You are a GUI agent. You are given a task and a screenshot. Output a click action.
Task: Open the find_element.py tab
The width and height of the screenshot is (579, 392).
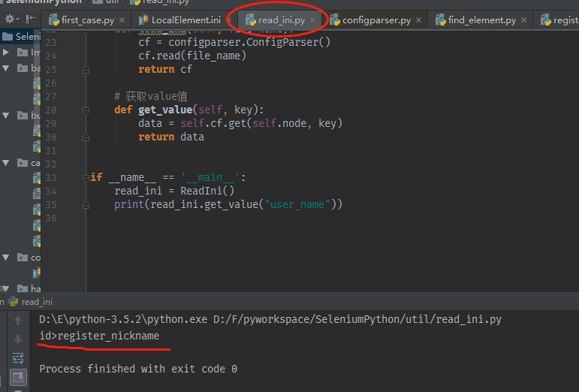pos(482,20)
